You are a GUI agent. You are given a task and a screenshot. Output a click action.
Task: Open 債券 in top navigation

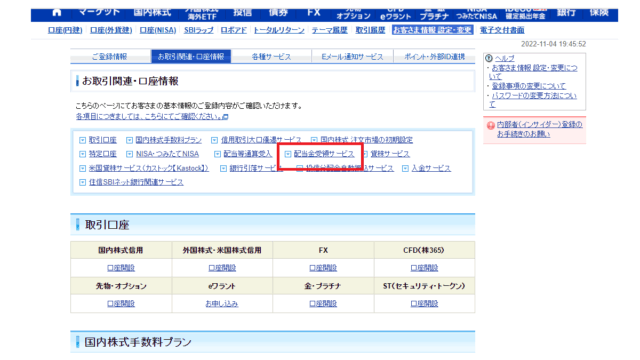[x=278, y=12]
